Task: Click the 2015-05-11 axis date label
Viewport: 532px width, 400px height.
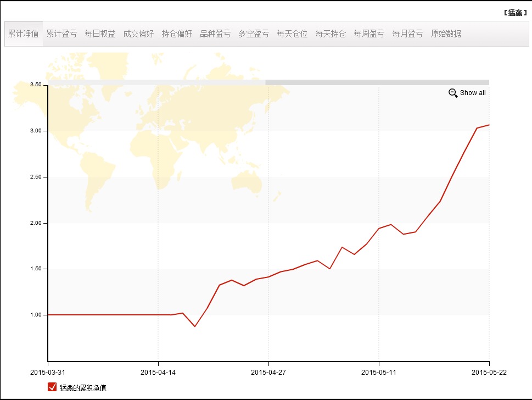Action: coord(379,372)
